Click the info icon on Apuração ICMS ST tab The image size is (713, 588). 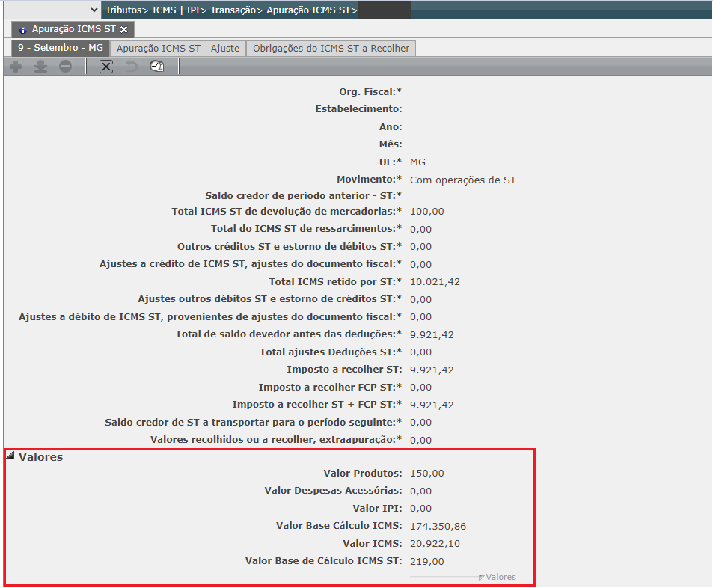point(23,30)
